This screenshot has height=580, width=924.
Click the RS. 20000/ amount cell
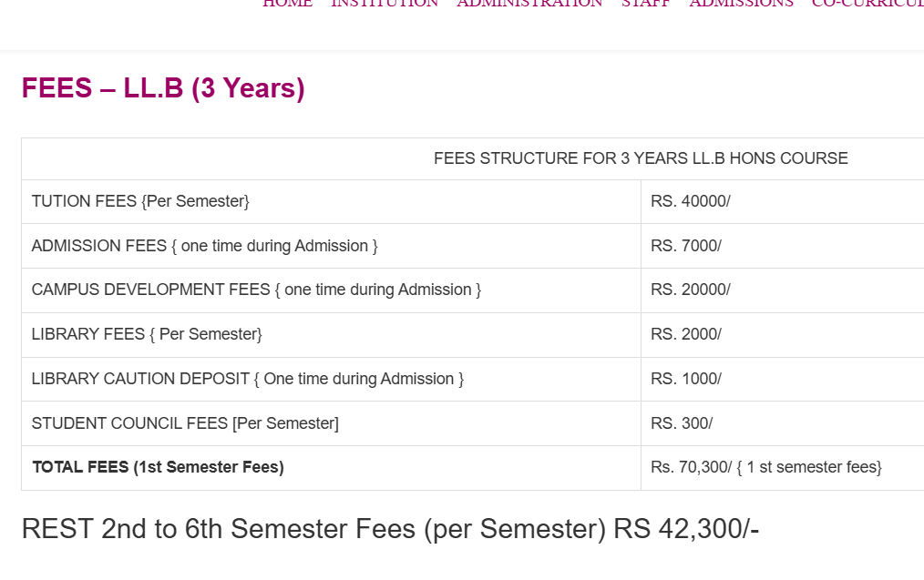click(x=690, y=290)
